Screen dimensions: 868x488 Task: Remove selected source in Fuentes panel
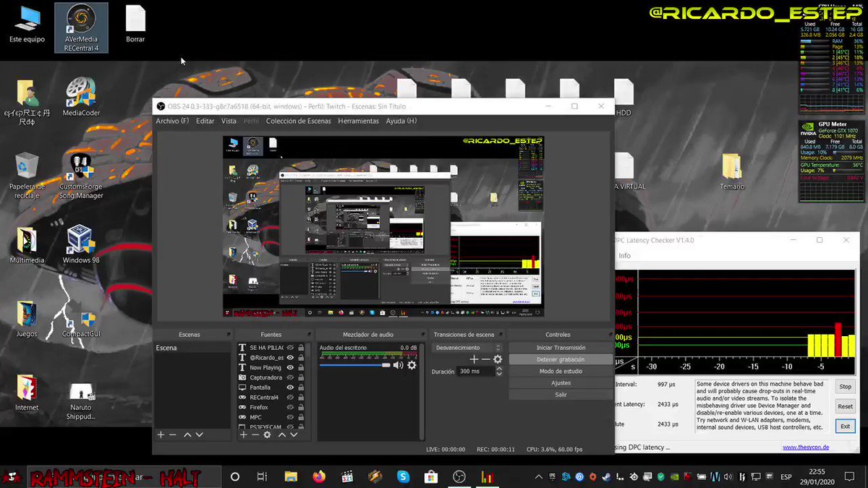255,435
